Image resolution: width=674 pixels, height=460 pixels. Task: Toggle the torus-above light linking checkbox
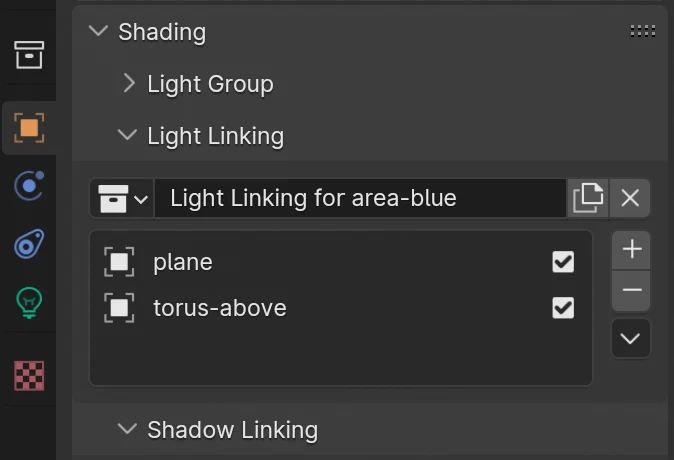pyautogui.click(x=563, y=308)
